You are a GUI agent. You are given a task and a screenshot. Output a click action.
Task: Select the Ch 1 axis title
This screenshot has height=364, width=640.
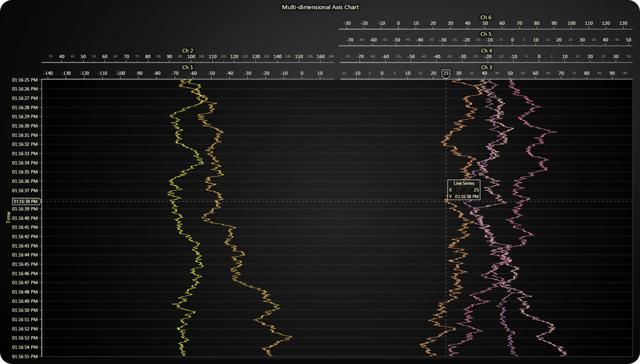[188, 67]
